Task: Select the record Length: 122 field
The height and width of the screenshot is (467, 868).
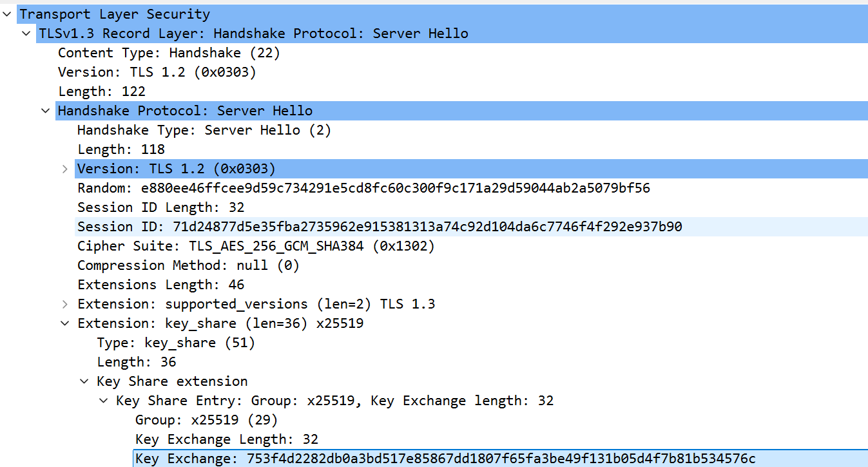Action: coord(102,91)
